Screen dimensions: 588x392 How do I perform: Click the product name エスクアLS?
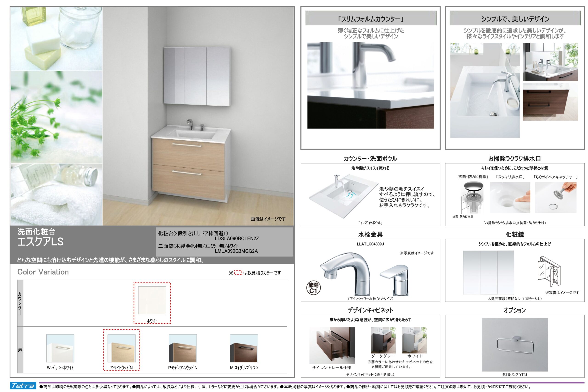click(x=40, y=242)
